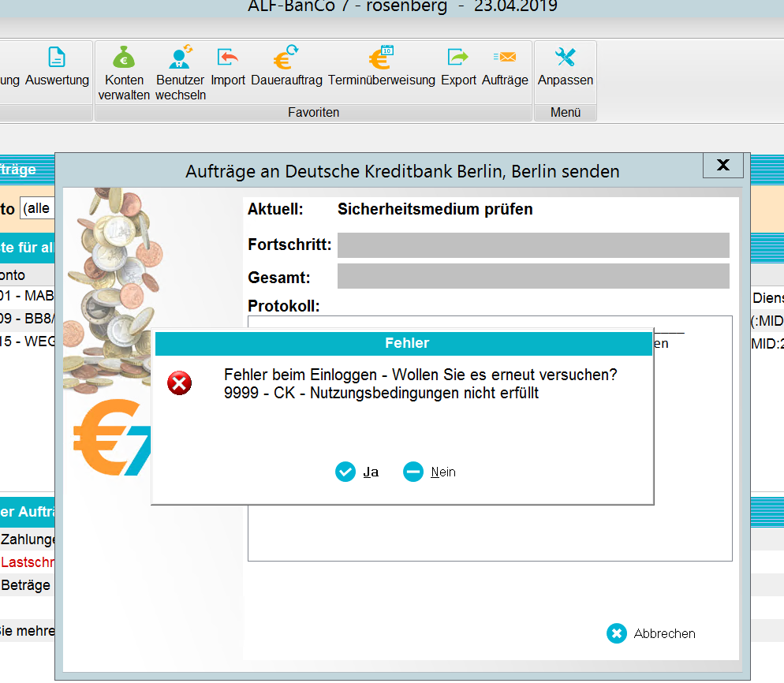
Task: Click Sicherheitsmedium prüfen status text
Action: click(435, 209)
